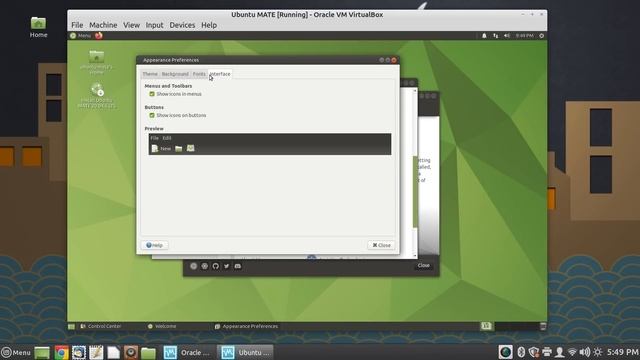
Task: Click the show desktop button in guest bottom panel
Action: click(71, 326)
